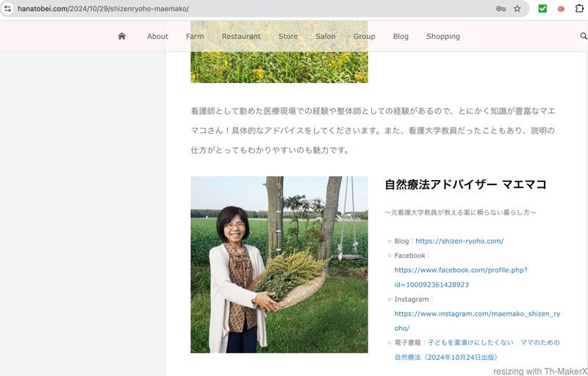Open the Farm menu item
The width and height of the screenshot is (588, 376).
[x=195, y=36]
